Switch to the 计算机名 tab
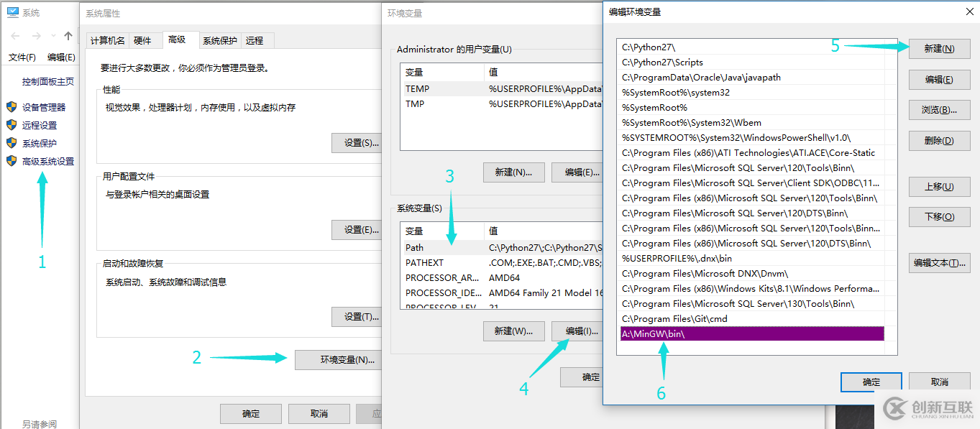Image resolution: width=980 pixels, height=429 pixels. pyautogui.click(x=107, y=40)
